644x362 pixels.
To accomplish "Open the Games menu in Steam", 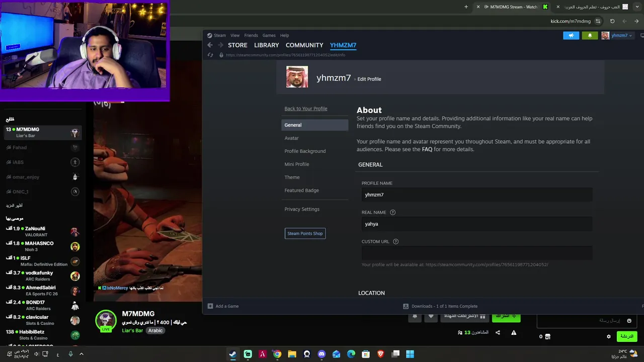I will pyautogui.click(x=269, y=36).
